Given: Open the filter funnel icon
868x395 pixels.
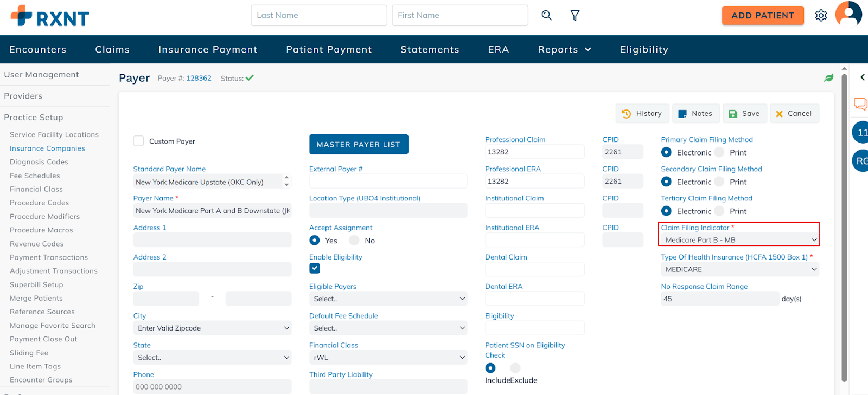Looking at the screenshot, I should [x=575, y=16].
